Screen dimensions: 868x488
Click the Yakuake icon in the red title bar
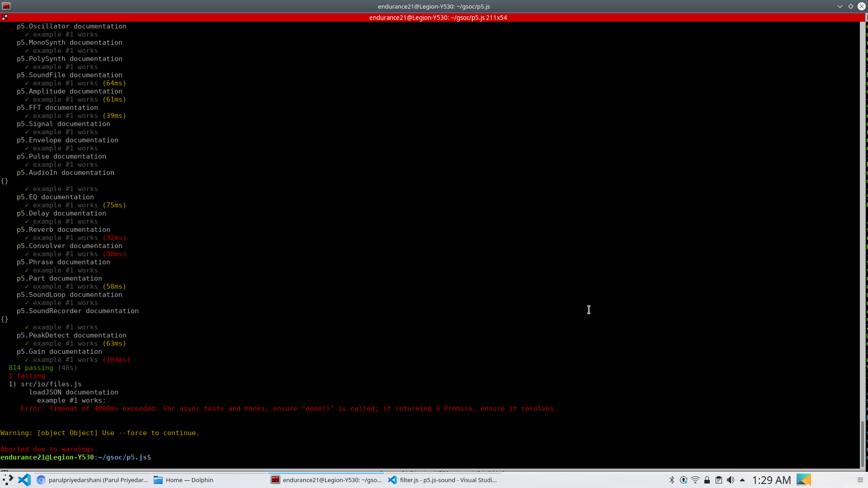pos(5,17)
